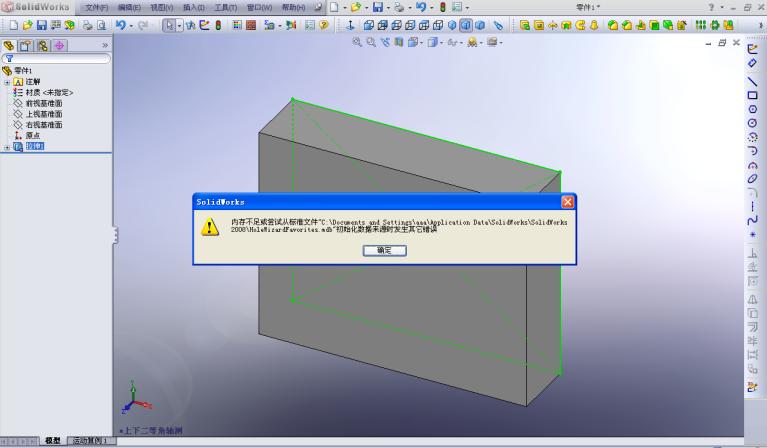Click the Normal To view icon

tap(350, 25)
